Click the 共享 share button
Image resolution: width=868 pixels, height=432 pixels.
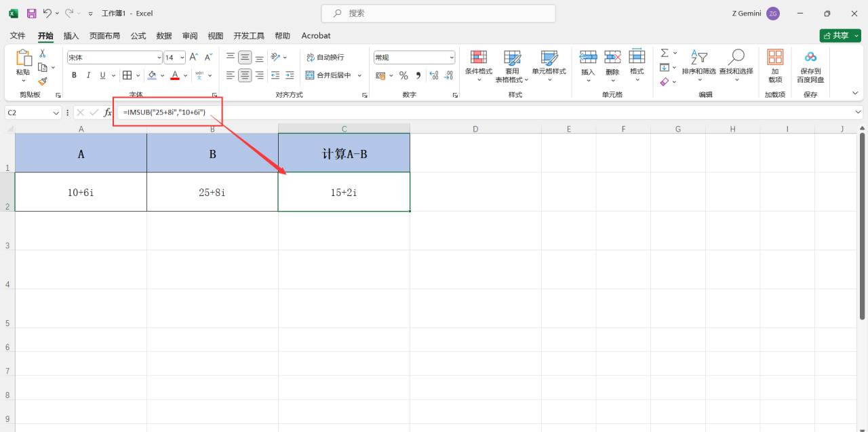point(840,36)
